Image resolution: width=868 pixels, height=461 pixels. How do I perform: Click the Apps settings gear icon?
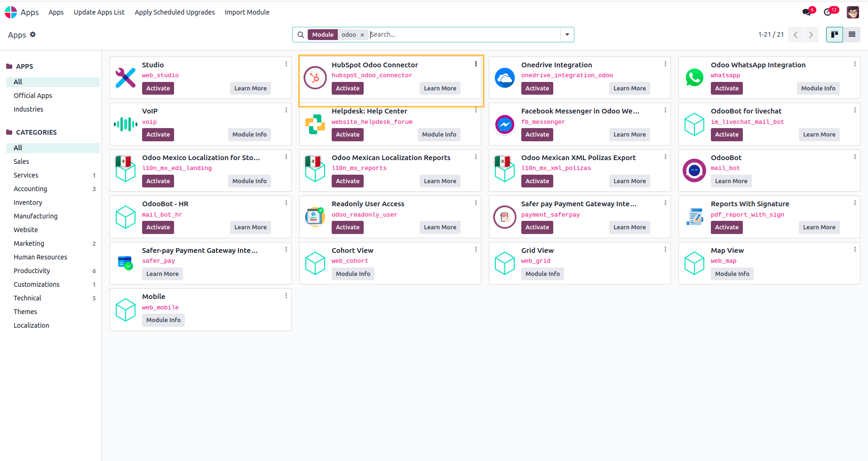point(33,34)
